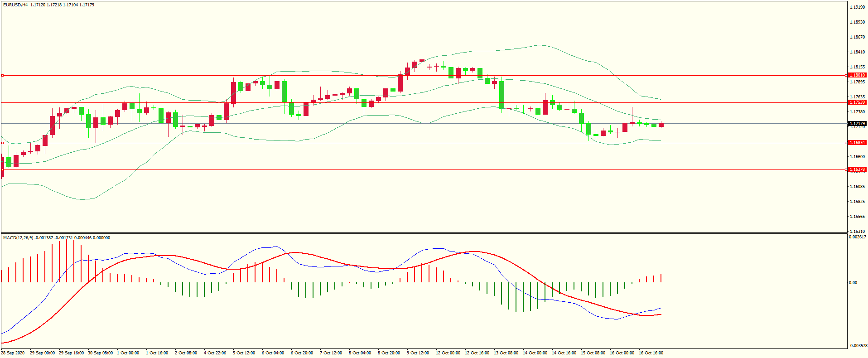Click left-edge handle of 1.16834 horizontal line
The width and height of the screenshot is (868, 358).
[2, 143]
